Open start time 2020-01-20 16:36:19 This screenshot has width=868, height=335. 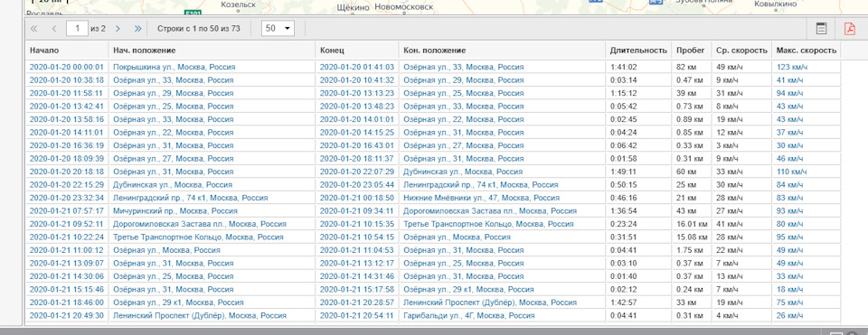[66, 145]
